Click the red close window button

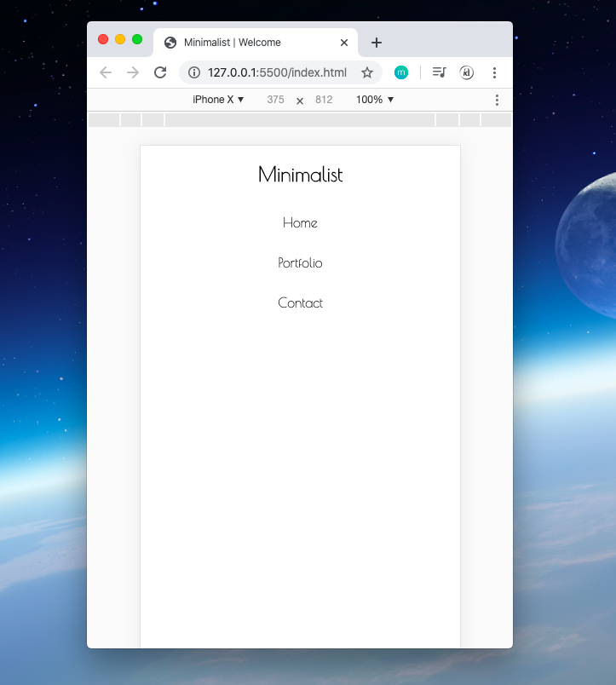[x=103, y=39]
